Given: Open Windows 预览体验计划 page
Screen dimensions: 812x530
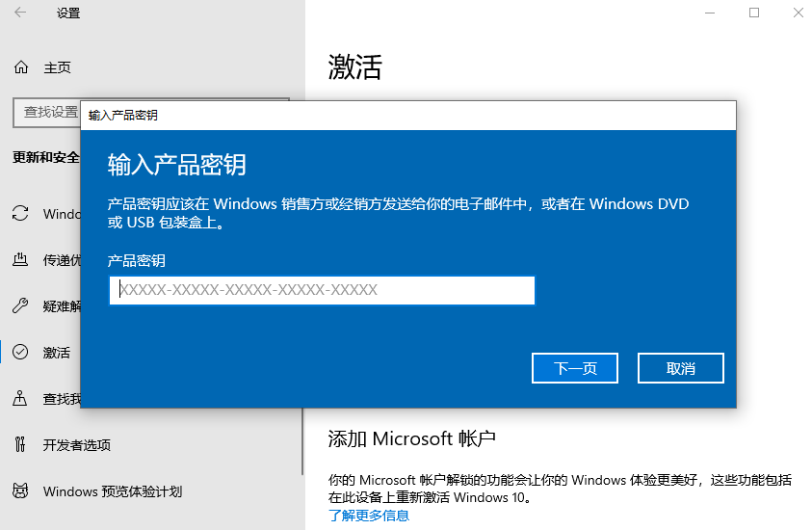Looking at the screenshot, I should (113, 491).
